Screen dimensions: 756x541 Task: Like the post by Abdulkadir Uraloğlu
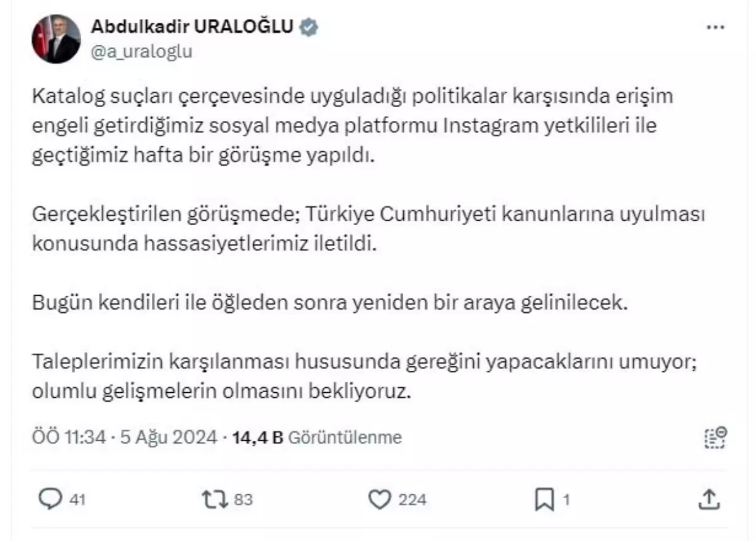(381, 498)
